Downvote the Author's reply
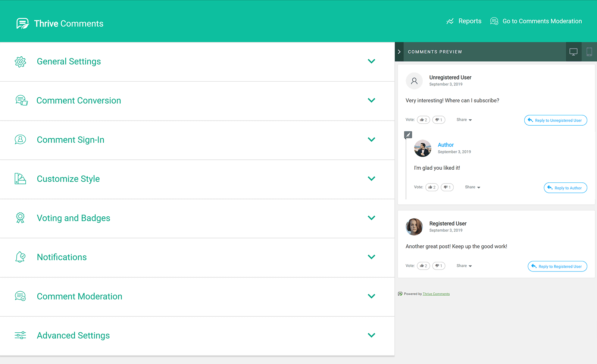 [x=447, y=187]
